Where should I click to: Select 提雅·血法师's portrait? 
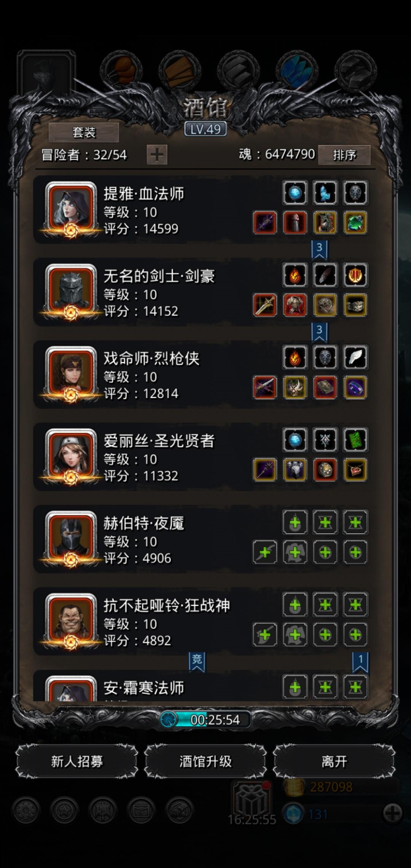[x=71, y=209]
